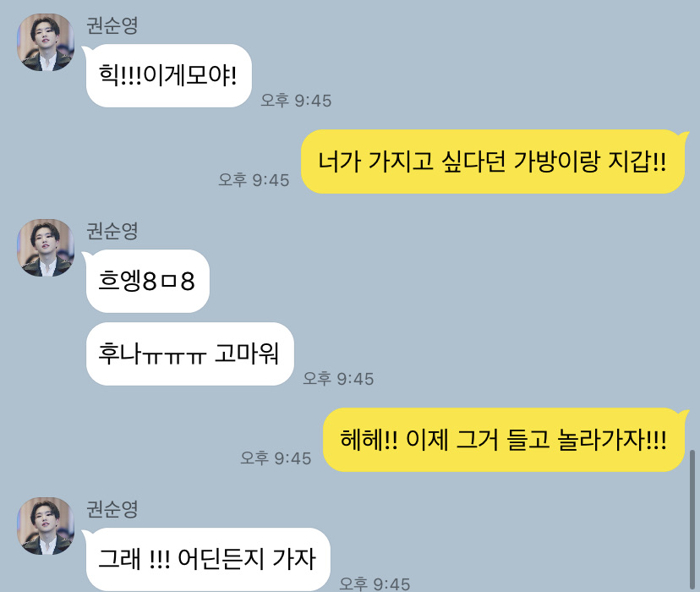Tap the 그래 !!! 어딘든지 가자 message bubble
The height and width of the screenshot is (592, 700).
click(207, 559)
